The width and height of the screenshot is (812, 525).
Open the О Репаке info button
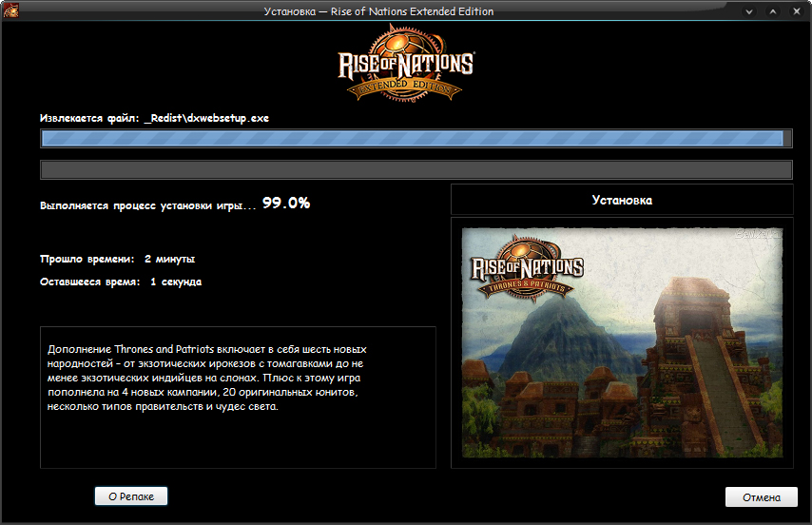point(130,496)
